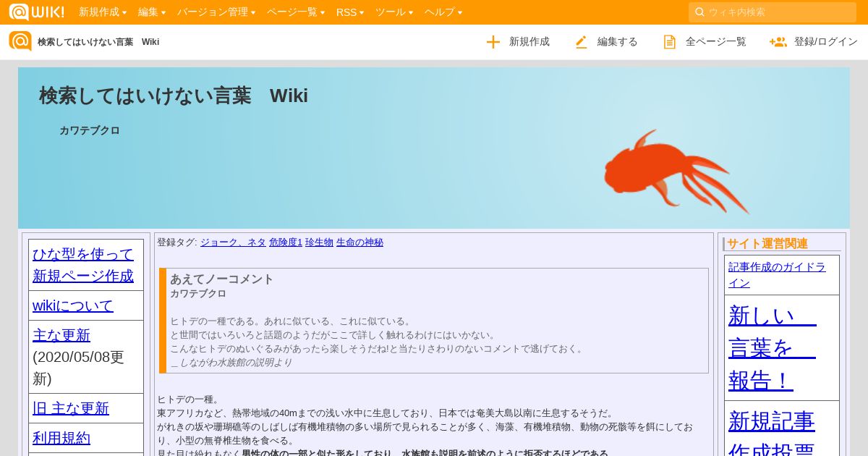Viewport: 868px width, 456px height.
Task: Open the 旧 主な更新 sidebar link
Action: click(x=71, y=408)
